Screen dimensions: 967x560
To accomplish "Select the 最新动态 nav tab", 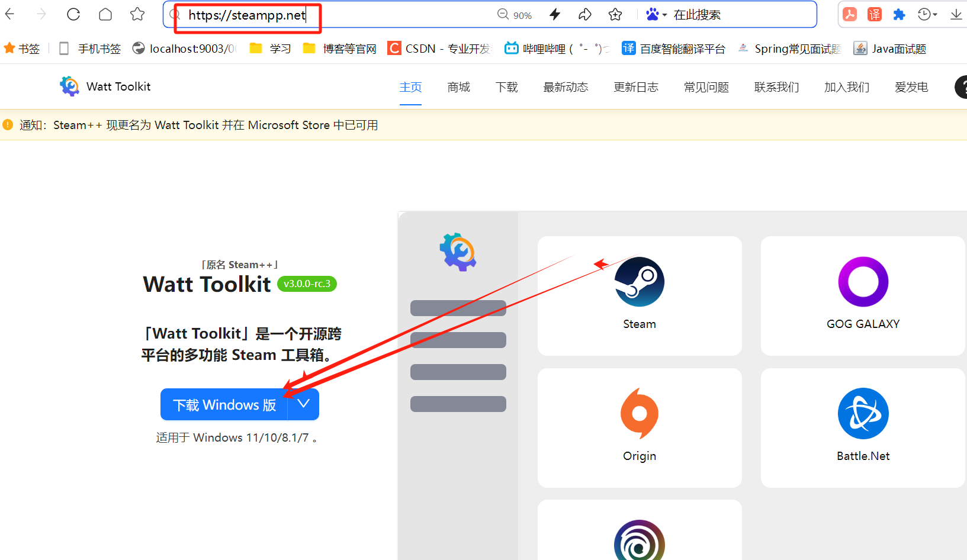I will pyautogui.click(x=566, y=87).
